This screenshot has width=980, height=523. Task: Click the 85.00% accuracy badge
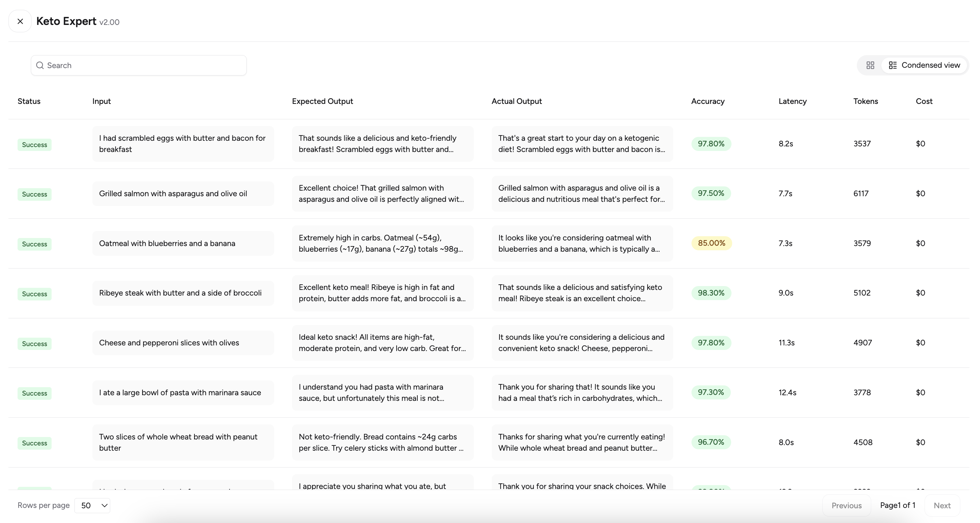(711, 243)
